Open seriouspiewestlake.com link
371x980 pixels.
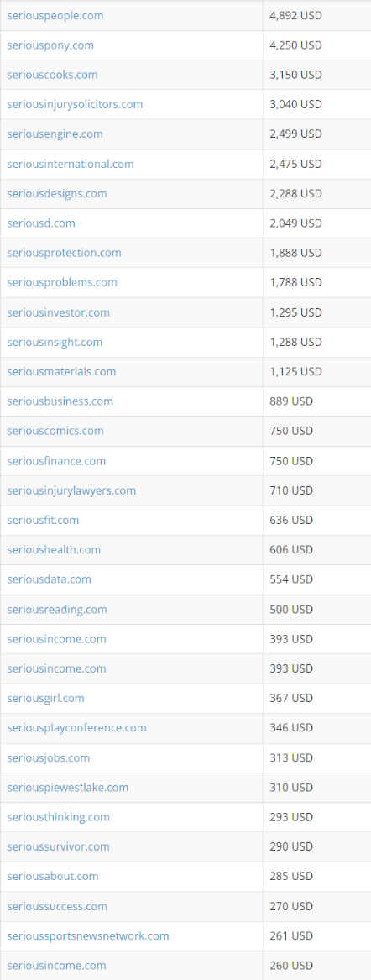pyautogui.click(x=67, y=788)
